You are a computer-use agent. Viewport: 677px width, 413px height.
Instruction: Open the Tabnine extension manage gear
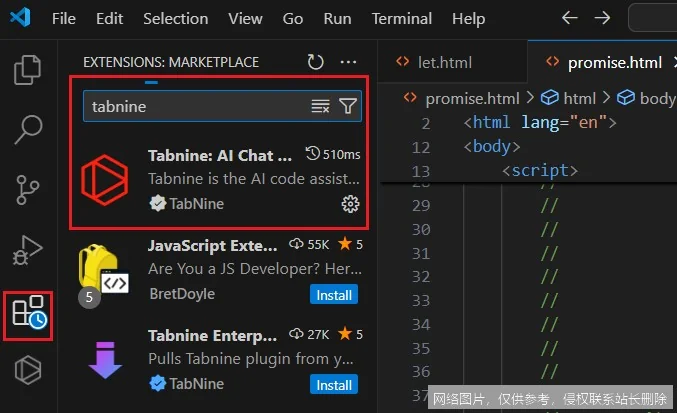(350, 204)
